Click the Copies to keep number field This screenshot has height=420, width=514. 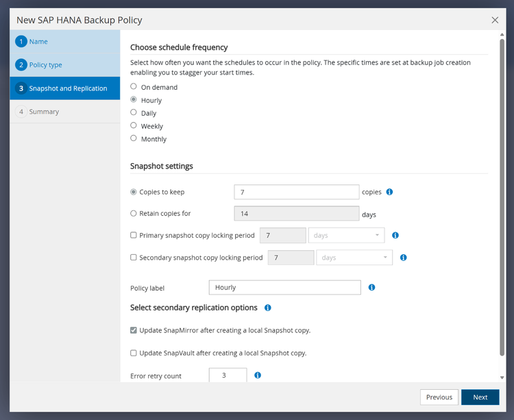point(297,192)
